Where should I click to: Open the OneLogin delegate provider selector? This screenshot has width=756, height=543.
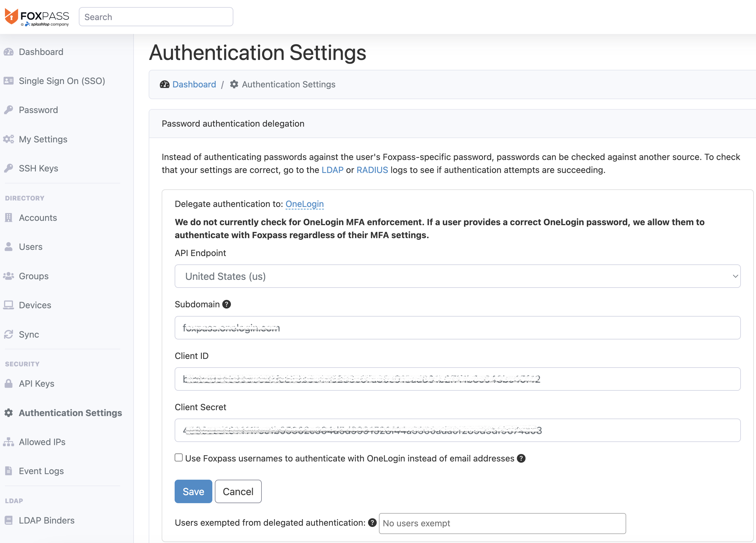305,204
